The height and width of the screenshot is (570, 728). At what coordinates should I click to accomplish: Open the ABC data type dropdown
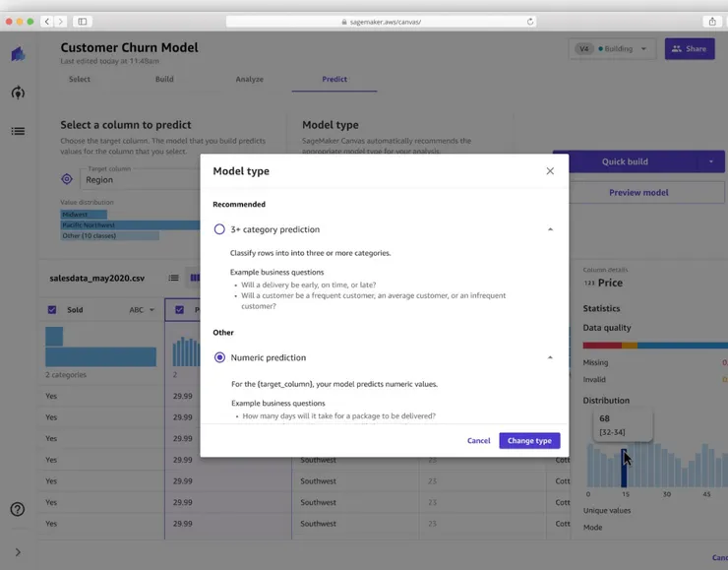[x=142, y=310]
